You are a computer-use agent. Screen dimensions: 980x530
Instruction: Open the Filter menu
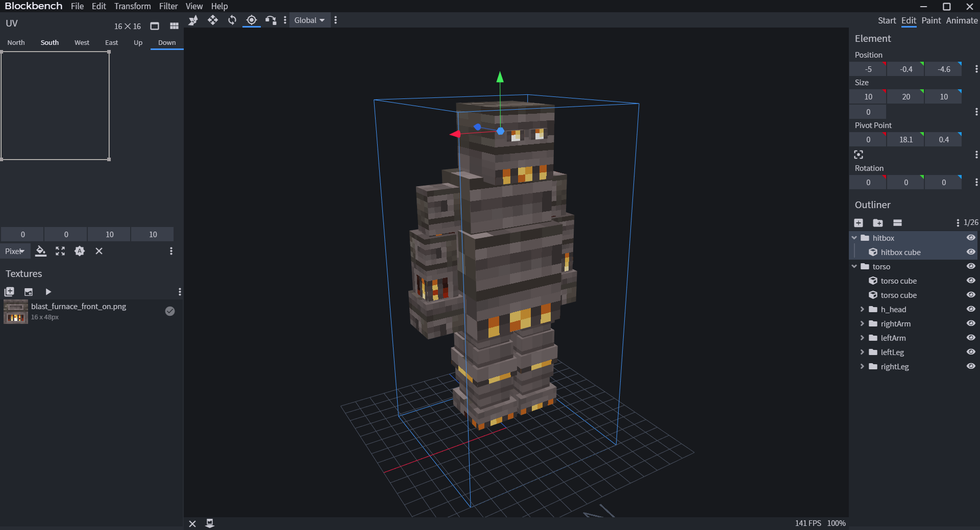coord(168,6)
